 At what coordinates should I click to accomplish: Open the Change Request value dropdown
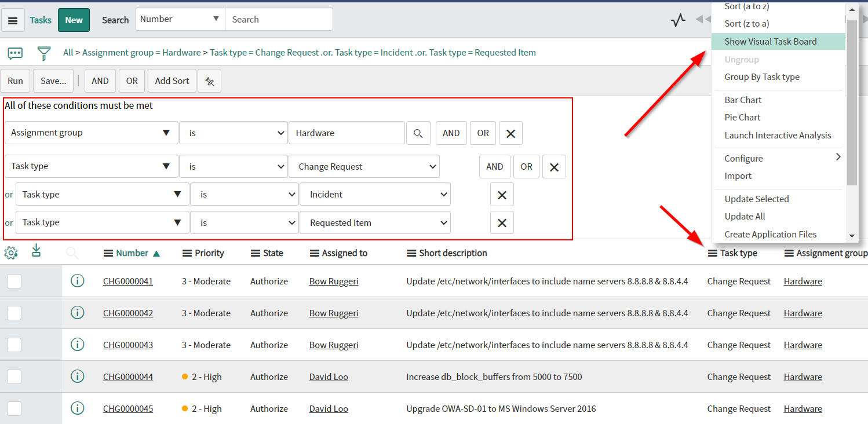364,166
